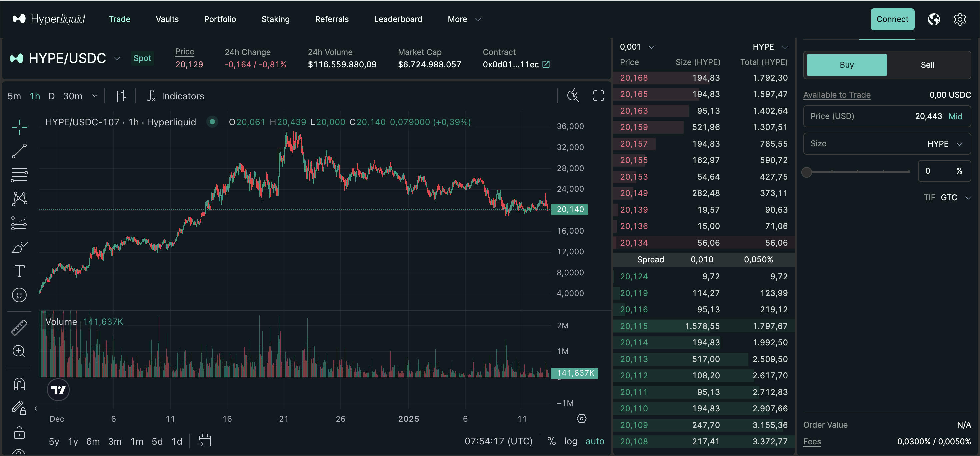
Task: Open the Leaderboard page
Action: [398, 19]
